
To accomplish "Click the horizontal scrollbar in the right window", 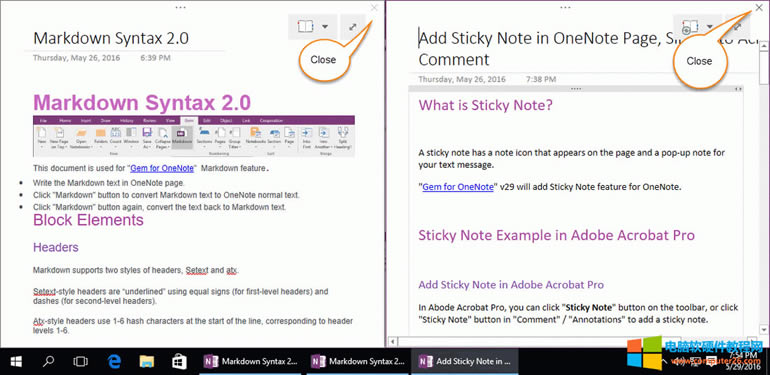I will click(574, 341).
